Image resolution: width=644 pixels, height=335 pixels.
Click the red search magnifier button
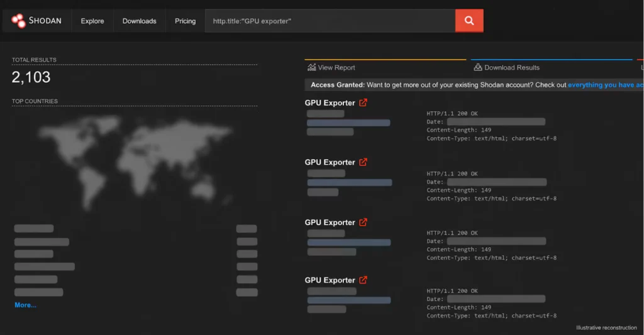click(469, 21)
